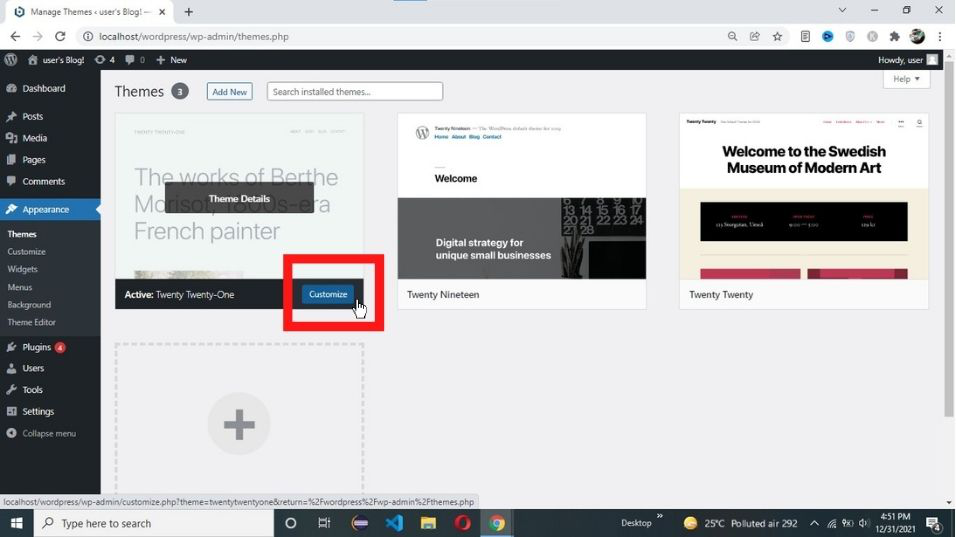Open the Windows Start menu
The image size is (956, 537).
tap(16, 523)
